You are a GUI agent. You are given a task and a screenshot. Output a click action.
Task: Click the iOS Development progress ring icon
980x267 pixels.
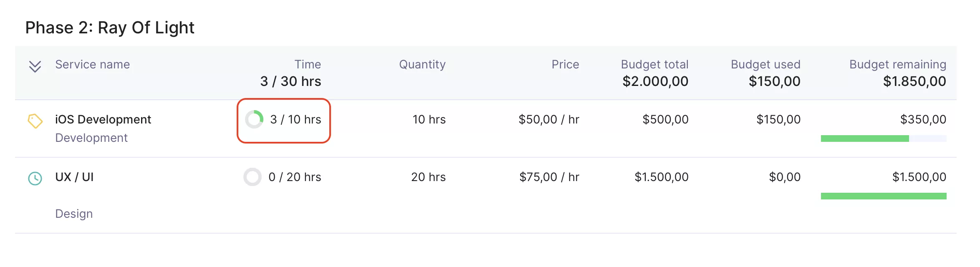[x=254, y=119]
